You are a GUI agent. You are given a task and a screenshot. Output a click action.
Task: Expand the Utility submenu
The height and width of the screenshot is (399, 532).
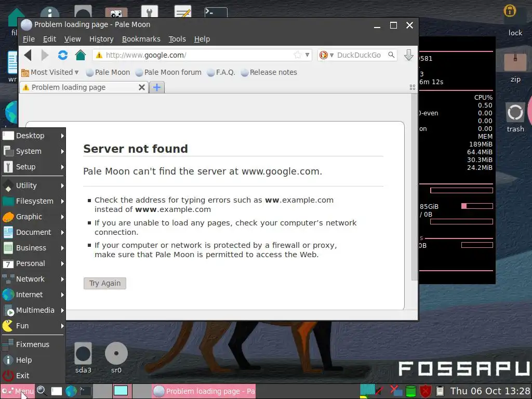[x=33, y=185]
